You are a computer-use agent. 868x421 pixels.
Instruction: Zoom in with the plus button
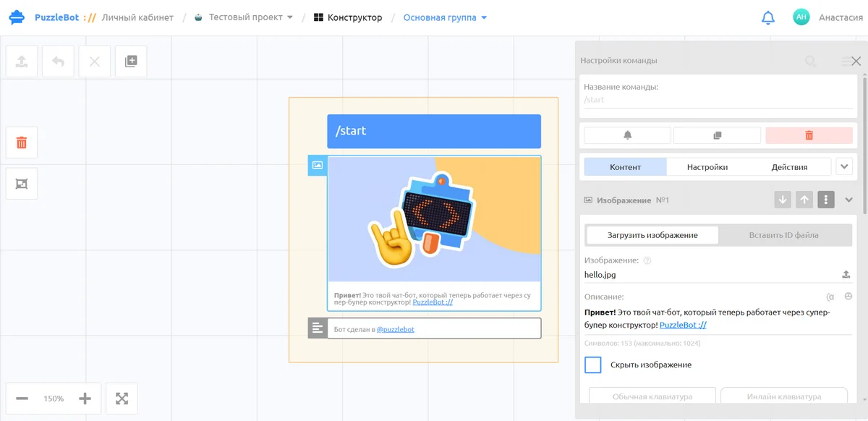coord(85,399)
